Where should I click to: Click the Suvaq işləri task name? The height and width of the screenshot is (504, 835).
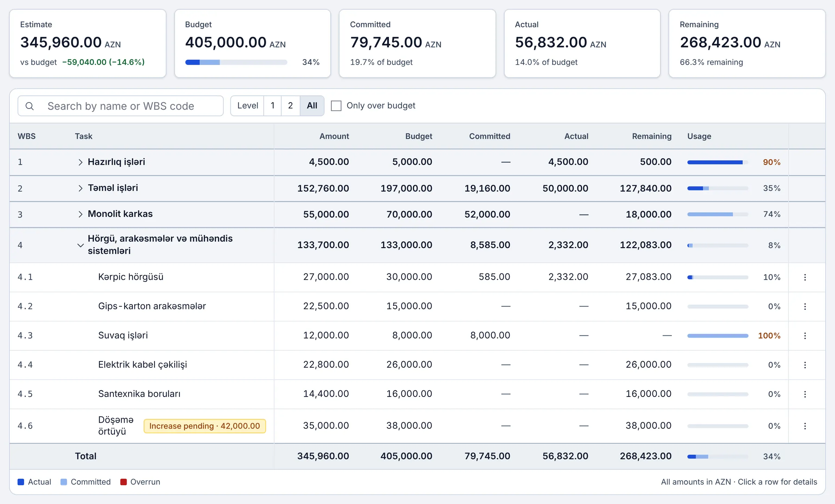coord(123,335)
